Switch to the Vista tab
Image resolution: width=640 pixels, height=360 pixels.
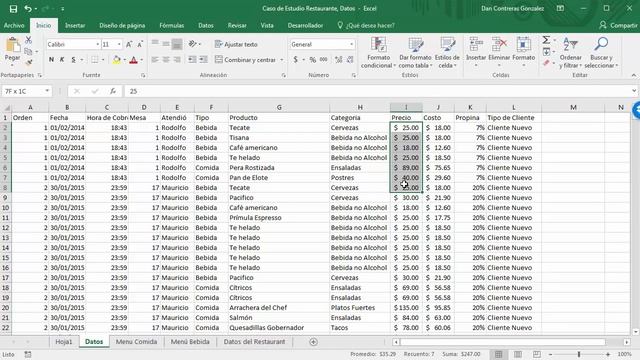(267, 25)
